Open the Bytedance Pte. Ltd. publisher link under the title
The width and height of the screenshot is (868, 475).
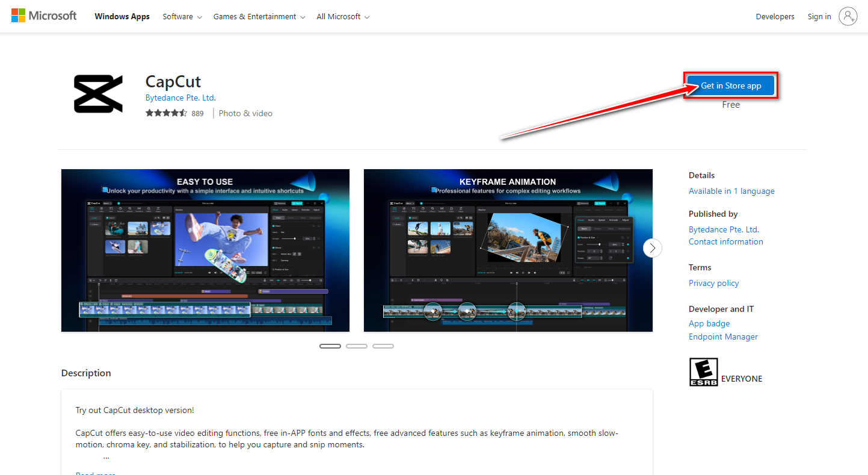[180, 98]
